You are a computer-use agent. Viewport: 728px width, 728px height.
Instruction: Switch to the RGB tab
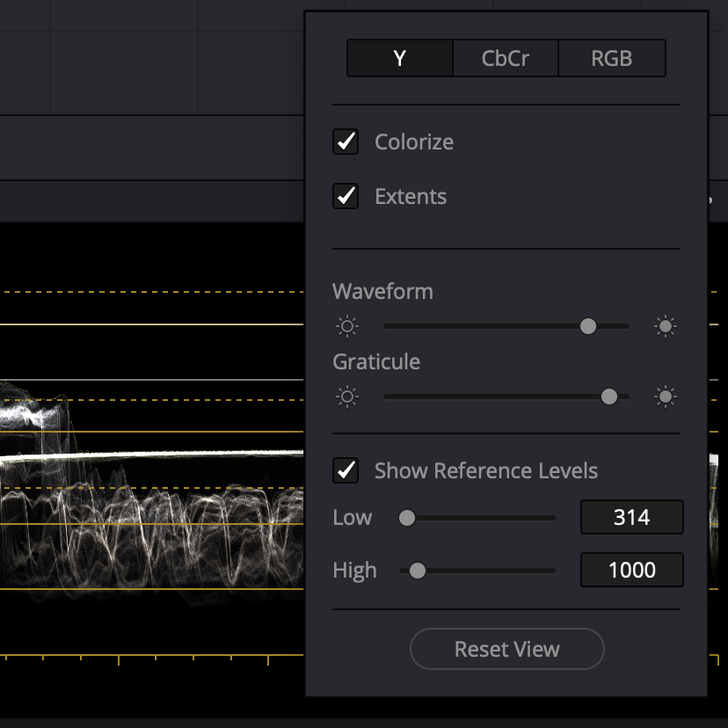(x=612, y=59)
